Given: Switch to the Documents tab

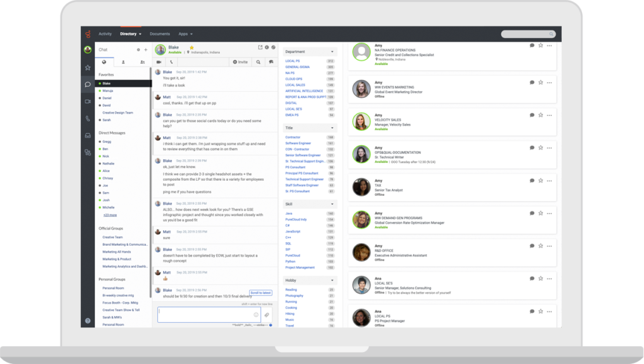Looking at the screenshot, I should (x=160, y=33).
